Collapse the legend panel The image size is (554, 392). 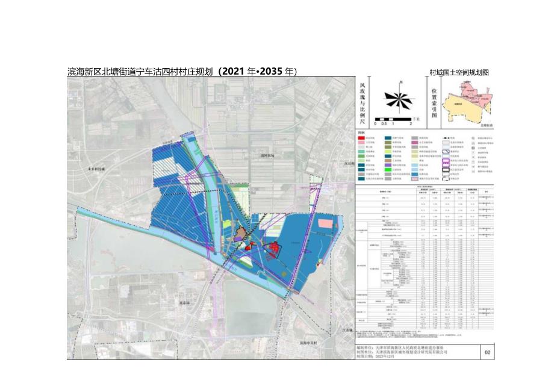[360, 134]
